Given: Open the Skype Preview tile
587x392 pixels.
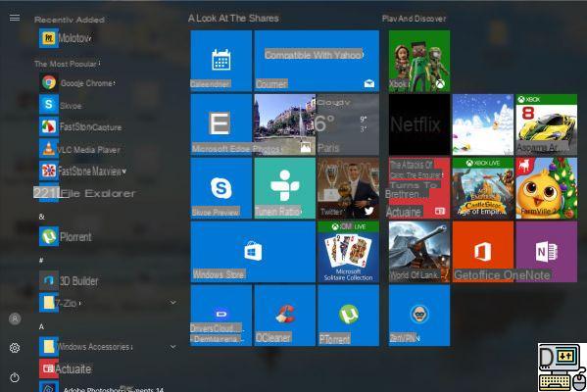Looking at the screenshot, I should click(221, 188).
